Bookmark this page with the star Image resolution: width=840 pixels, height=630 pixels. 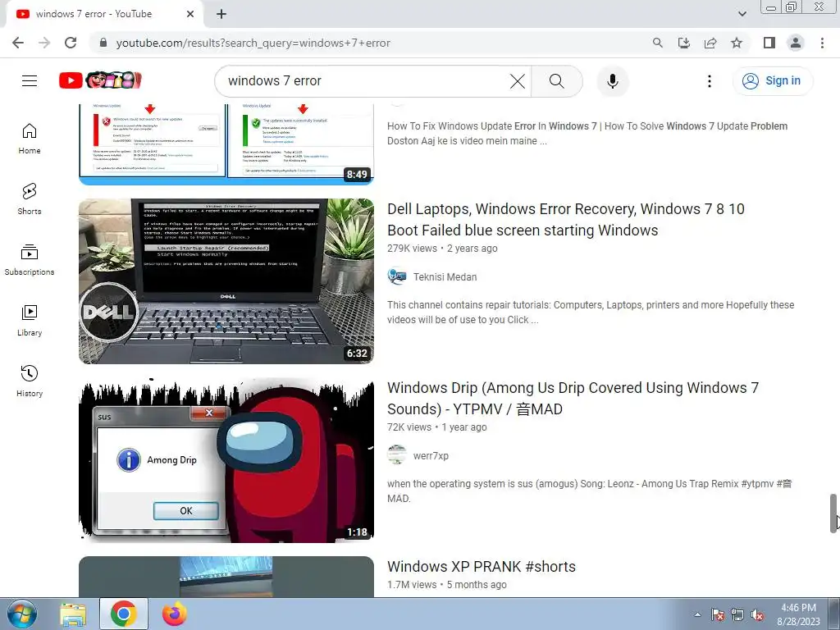point(737,43)
